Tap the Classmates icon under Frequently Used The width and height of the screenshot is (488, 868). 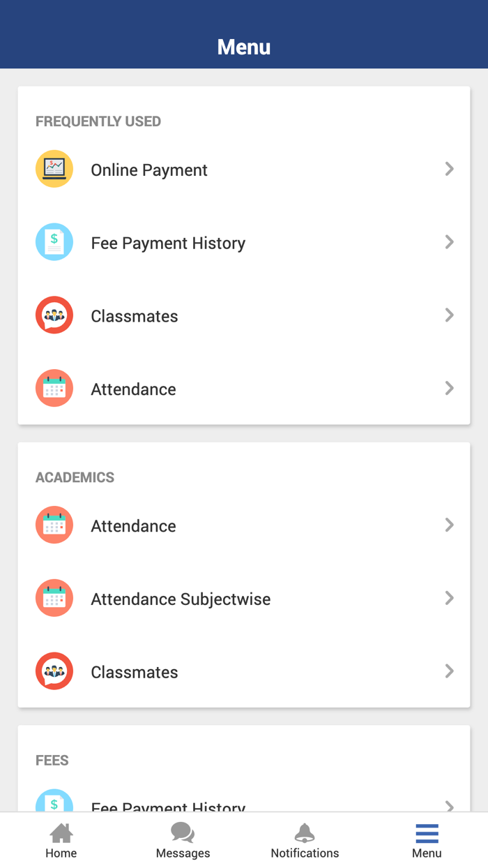(x=54, y=315)
